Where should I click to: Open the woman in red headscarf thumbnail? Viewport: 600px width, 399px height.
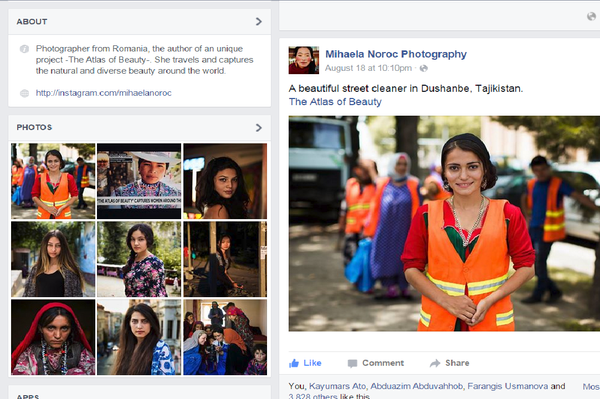[x=53, y=337]
